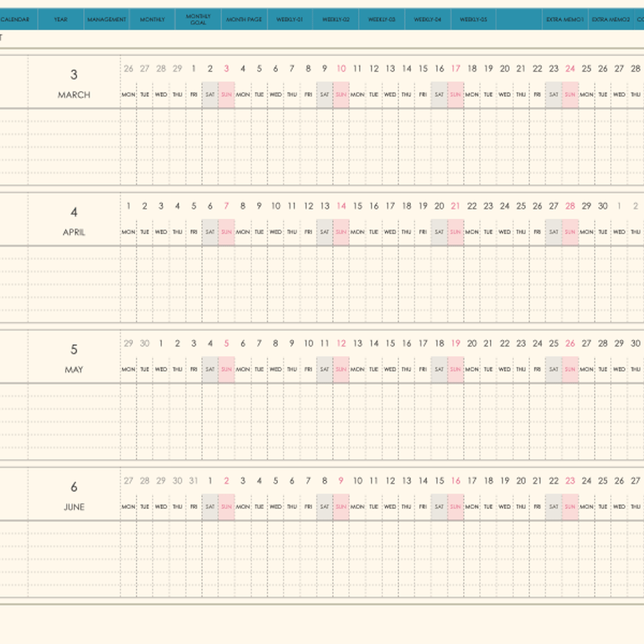Open the WEEKLY-02 tab

(x=336, y=20)
